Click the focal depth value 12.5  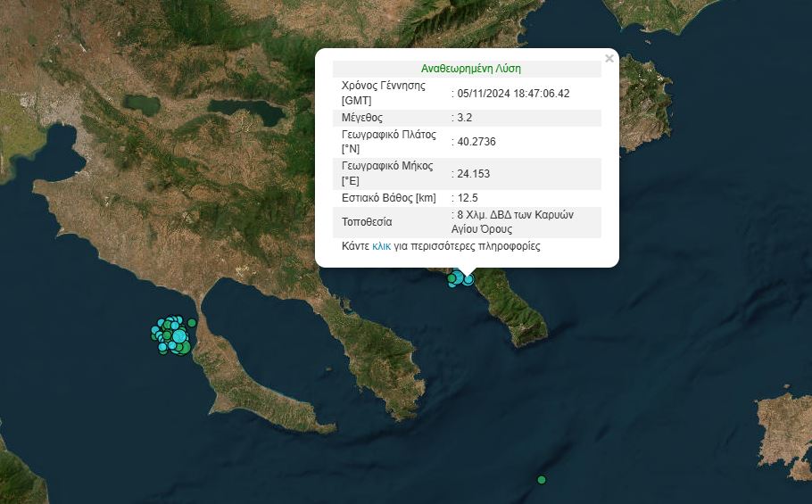(468, 197)
